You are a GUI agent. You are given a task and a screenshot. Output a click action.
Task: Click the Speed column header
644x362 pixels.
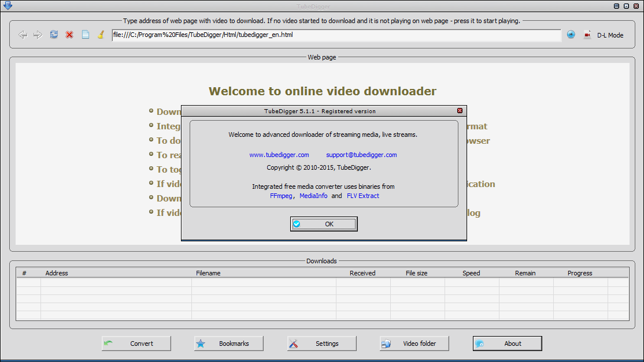click(471, 273)
